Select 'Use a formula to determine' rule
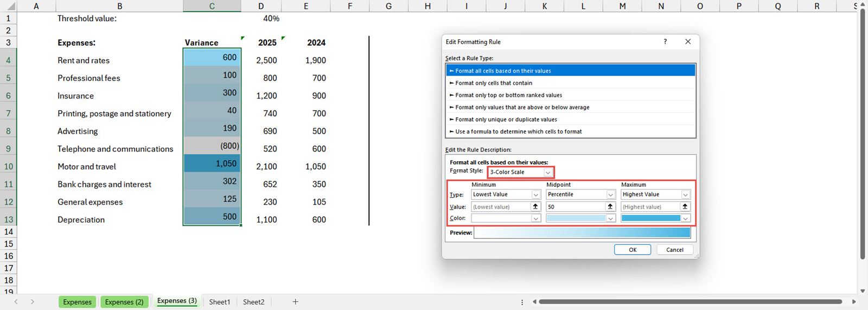 pos(571,131)
